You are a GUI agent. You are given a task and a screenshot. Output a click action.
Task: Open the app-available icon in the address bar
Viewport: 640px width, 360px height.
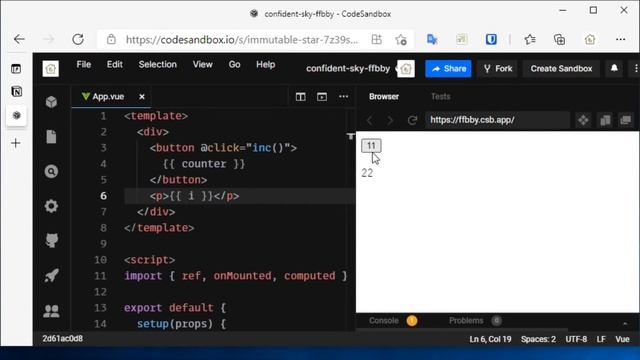[x=376, y=40]
